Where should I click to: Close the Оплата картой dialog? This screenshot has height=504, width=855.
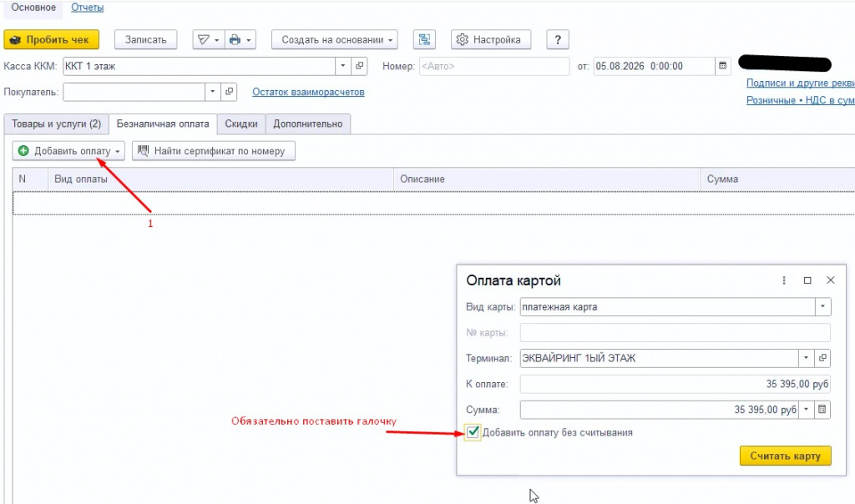tap(831, 280)
